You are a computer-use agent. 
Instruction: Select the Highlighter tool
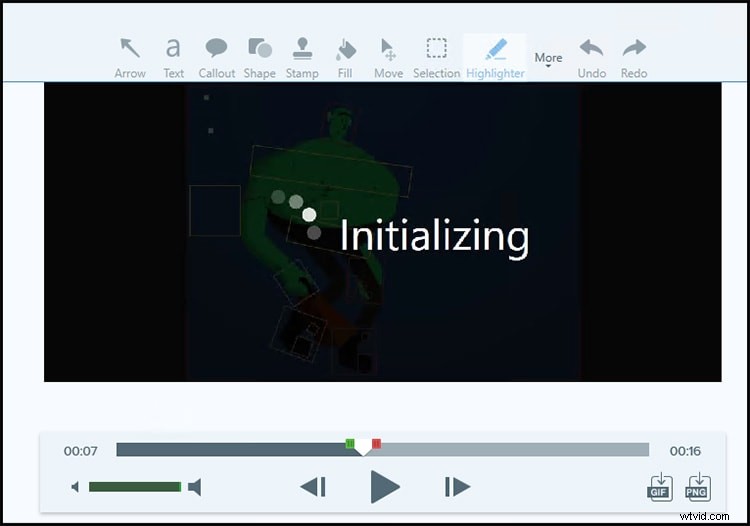click(495, 58)
